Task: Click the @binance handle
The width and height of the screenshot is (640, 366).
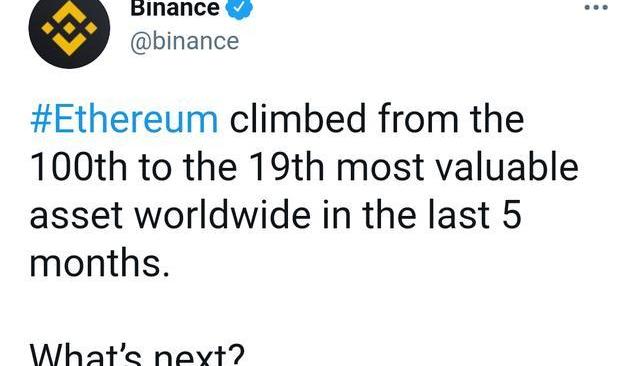Action: click(184, 42)
